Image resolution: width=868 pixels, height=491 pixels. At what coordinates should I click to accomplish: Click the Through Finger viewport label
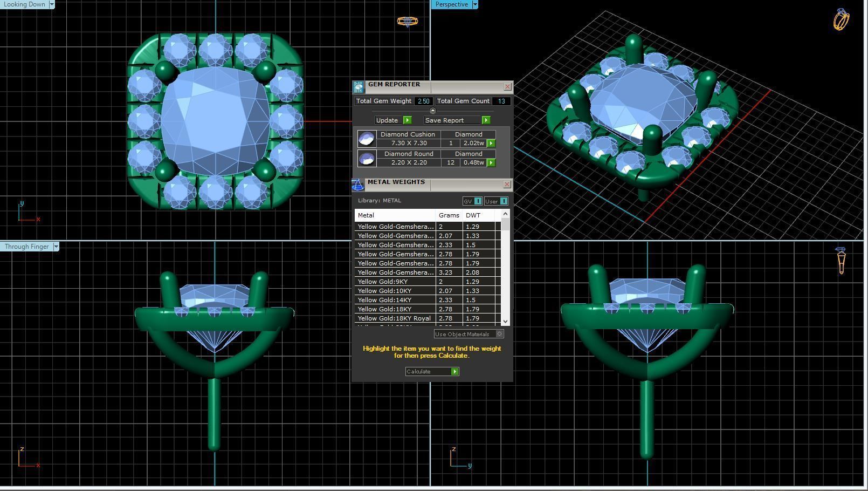pyautogui.click(x=27, y=247)
